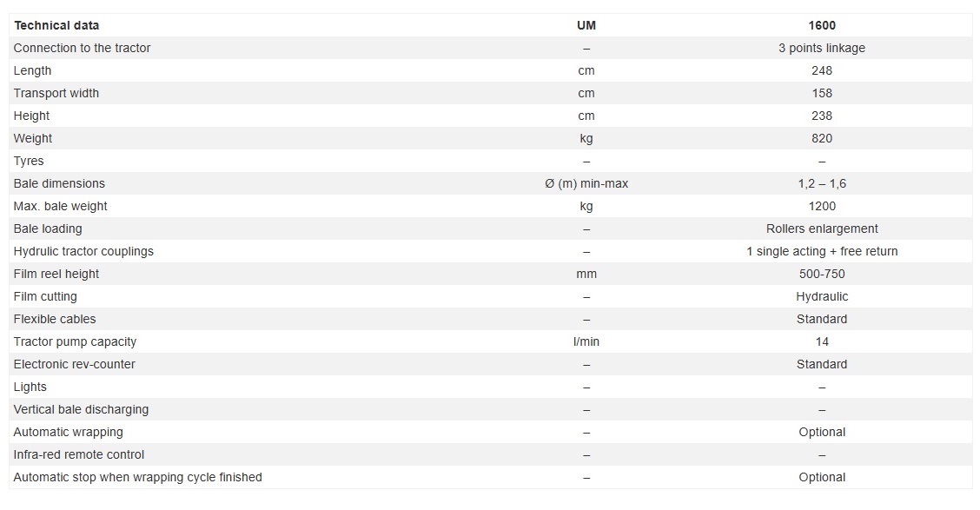
Task: Click the "1600" model column header
Action: (x=822, y=25)
